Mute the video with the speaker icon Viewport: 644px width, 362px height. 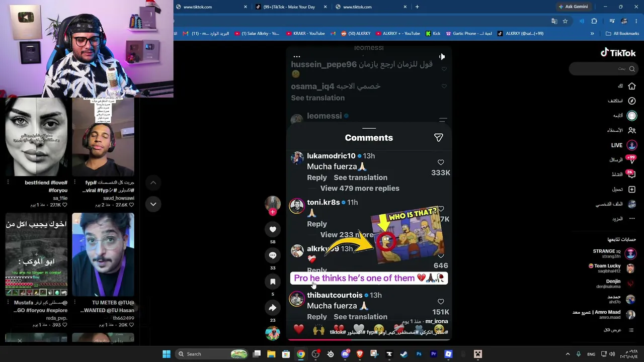pos(442,57)
